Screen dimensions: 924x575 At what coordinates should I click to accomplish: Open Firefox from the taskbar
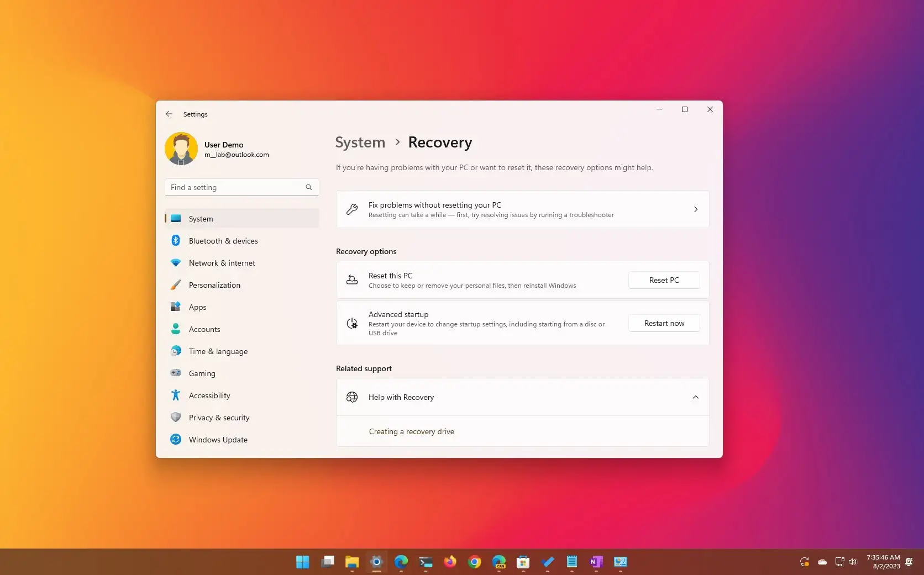coord(450,562)
